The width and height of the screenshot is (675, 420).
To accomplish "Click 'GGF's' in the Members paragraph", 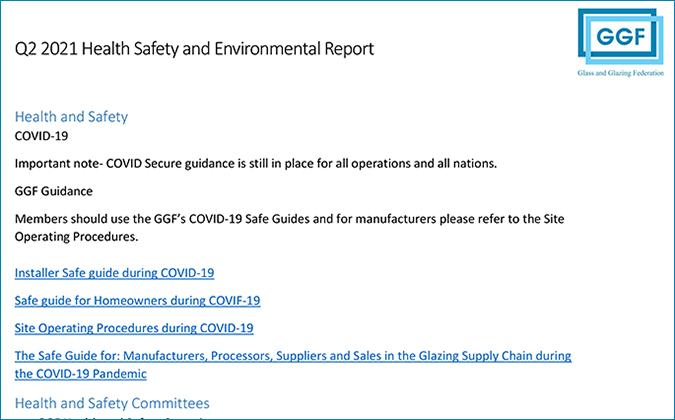I will 170,219.
